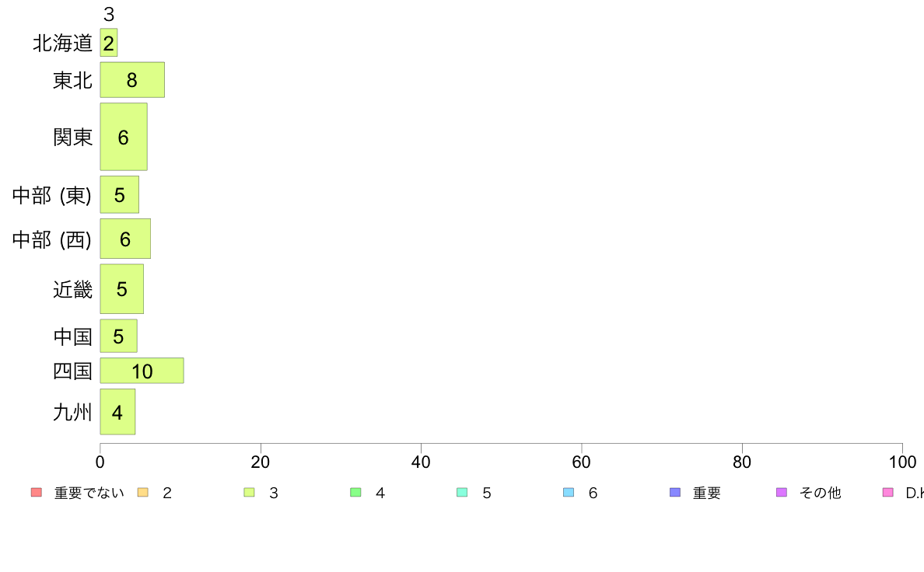924x572 pixels.
Task: Click the orange legend swatch labeled 2
Action: [x=142, y=493]
